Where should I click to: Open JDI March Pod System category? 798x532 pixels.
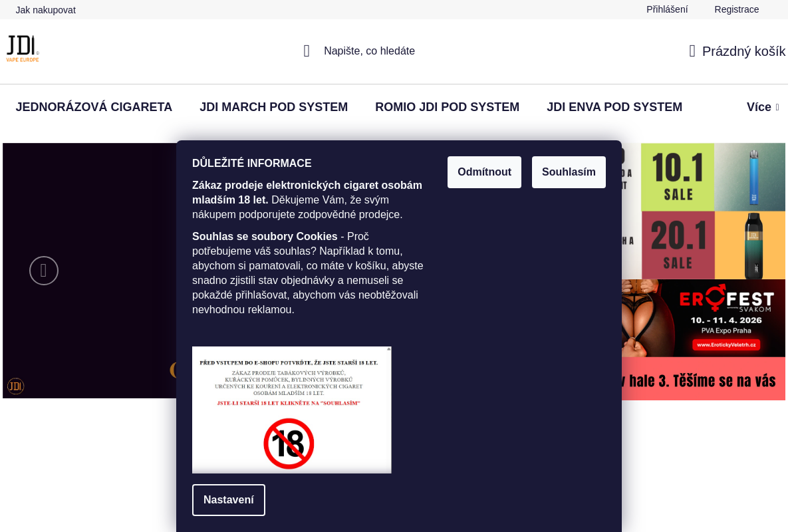click(273, 107)
